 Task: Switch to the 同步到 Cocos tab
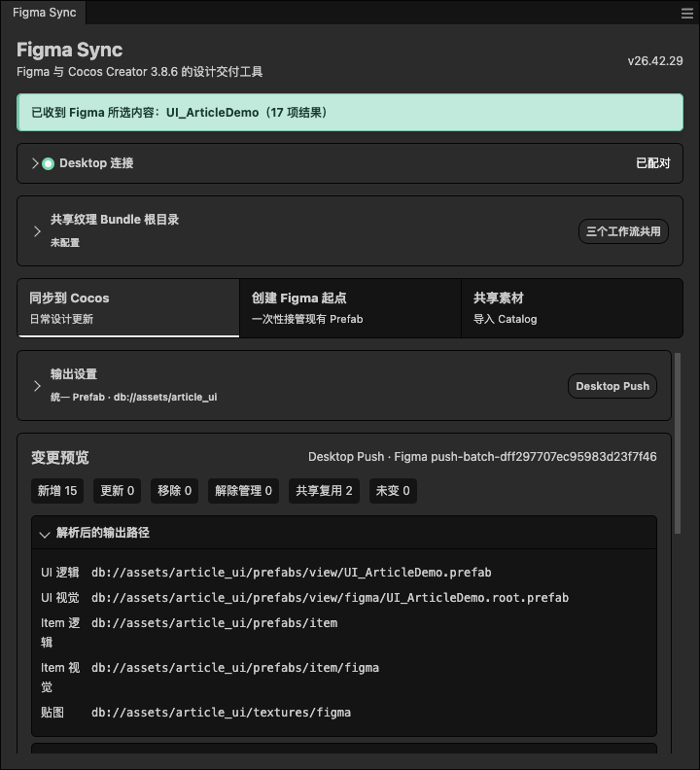[128, 308]
